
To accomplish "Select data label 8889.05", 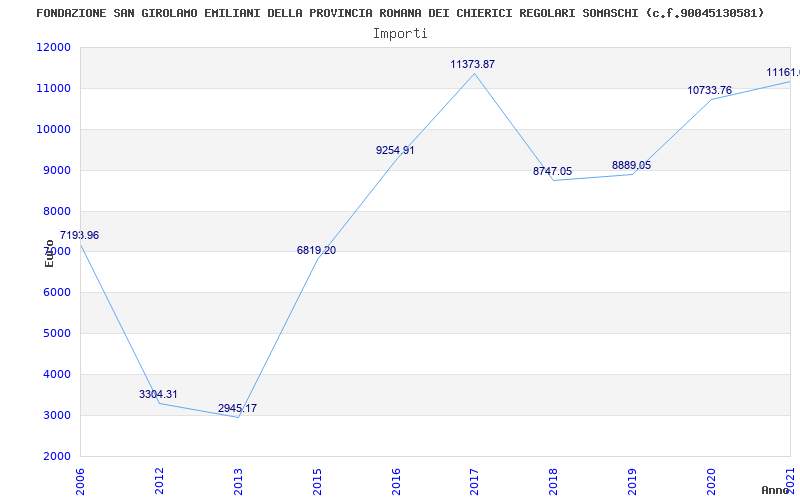I will point(632,165).
